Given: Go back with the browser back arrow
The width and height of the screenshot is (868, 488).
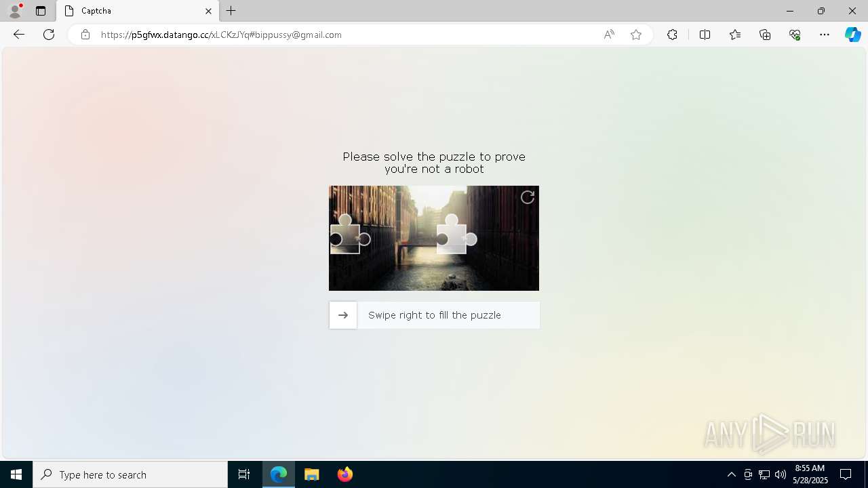Looking at the screenshot, I should tap(19, 35).
